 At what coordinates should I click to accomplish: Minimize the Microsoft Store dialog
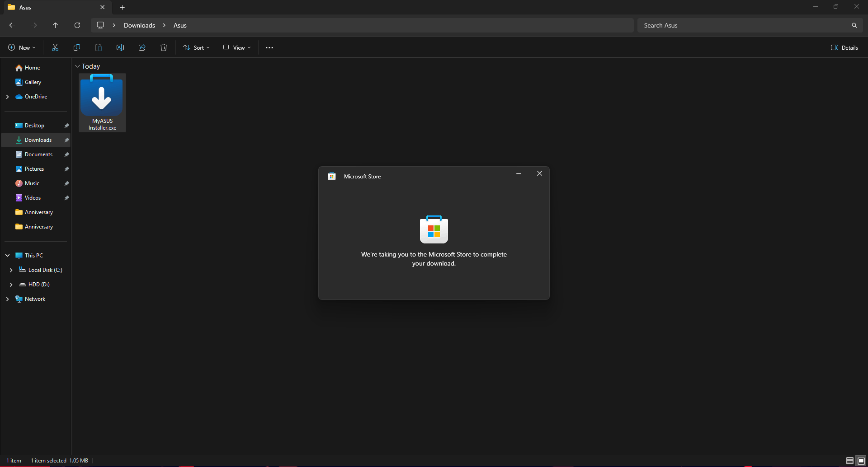(519, 173)
